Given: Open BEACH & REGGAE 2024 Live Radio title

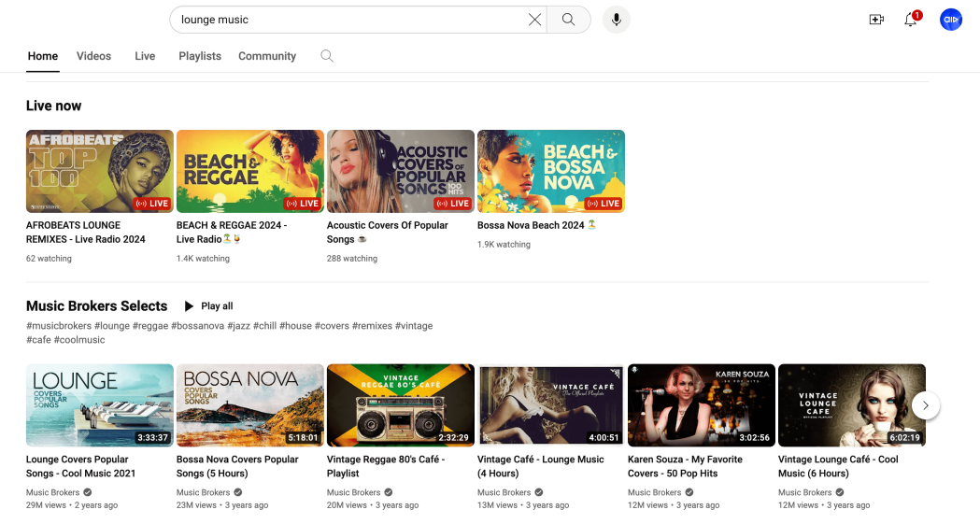Looking at the screenshot, I should (232, 233).
